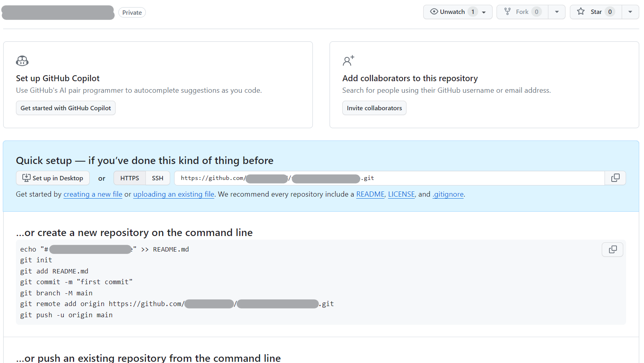The width and height of the screenshot is (644, 363).
Task: Click the fork icon
Action: click(507, 12)
